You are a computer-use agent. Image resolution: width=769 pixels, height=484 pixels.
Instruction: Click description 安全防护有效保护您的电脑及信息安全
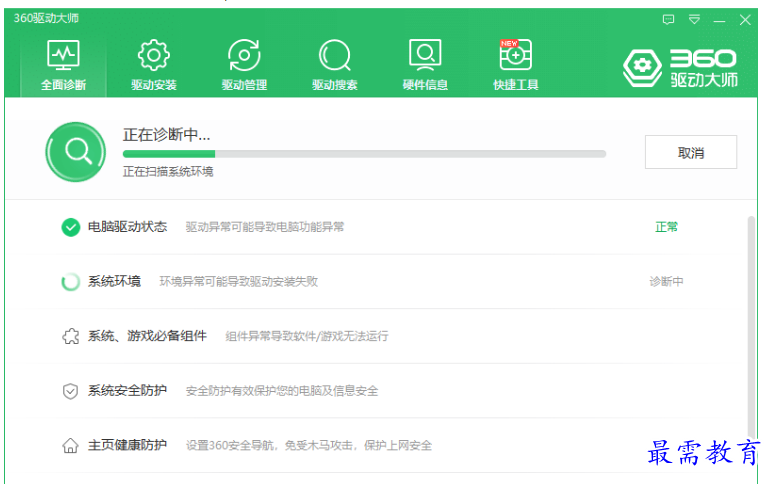pos(282,391)
